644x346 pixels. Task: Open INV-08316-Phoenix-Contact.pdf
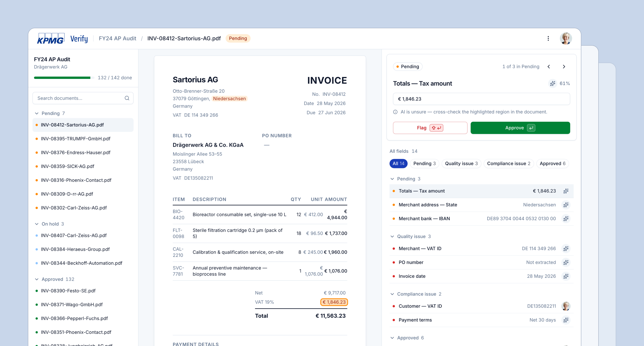pyautogui.click(x=83, y=180)
